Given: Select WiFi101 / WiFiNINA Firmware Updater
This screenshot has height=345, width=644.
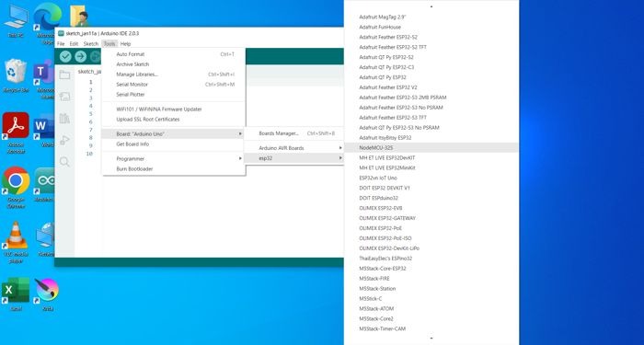Looking at the screenshot, I should [174, 109].
